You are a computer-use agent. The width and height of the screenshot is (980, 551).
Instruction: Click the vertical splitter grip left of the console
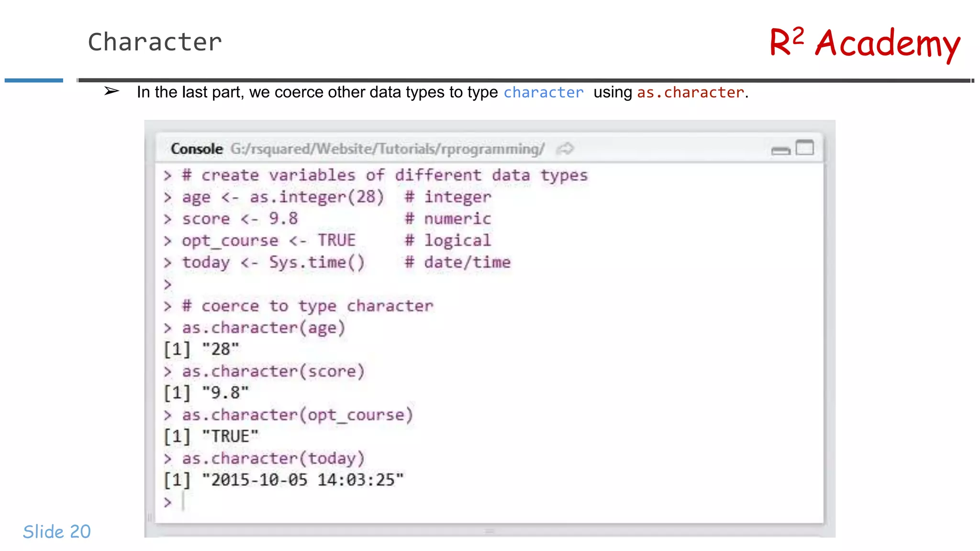coord(149,517)
